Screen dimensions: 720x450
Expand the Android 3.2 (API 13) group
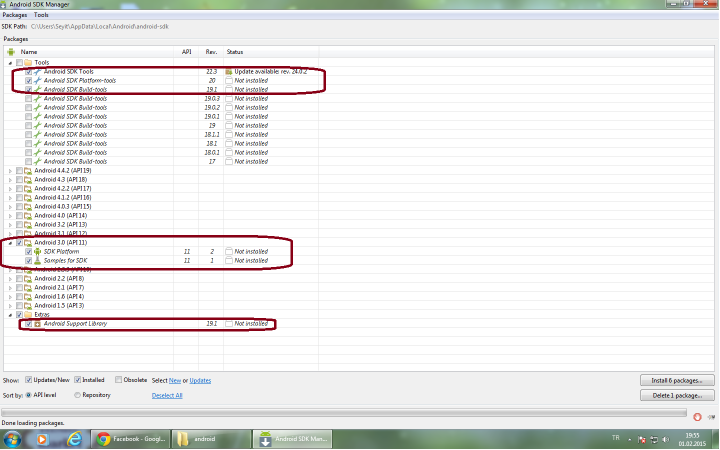point(10,225)
